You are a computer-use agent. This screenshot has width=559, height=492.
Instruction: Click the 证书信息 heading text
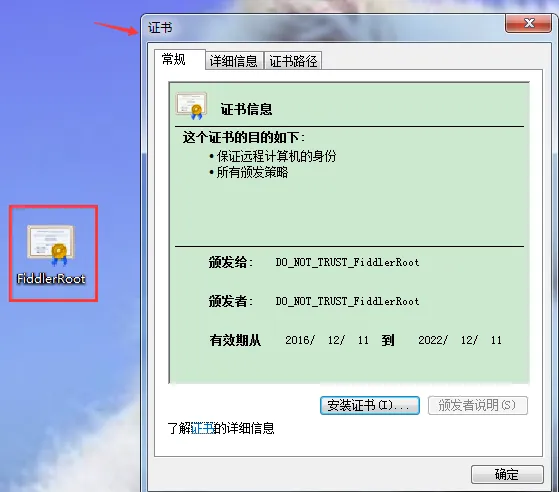[x=246, y=109]
